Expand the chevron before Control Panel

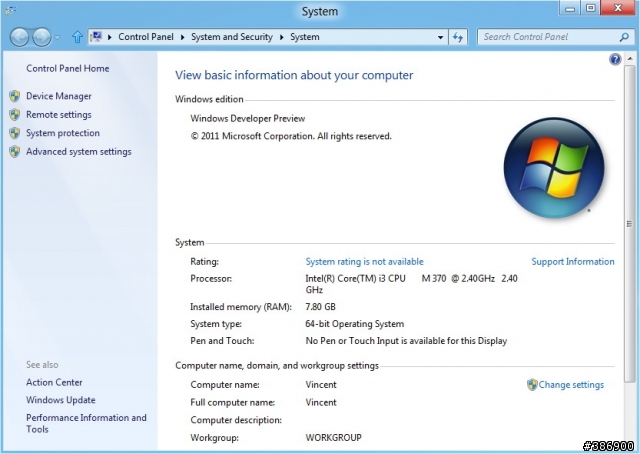(x=109, y=37)
